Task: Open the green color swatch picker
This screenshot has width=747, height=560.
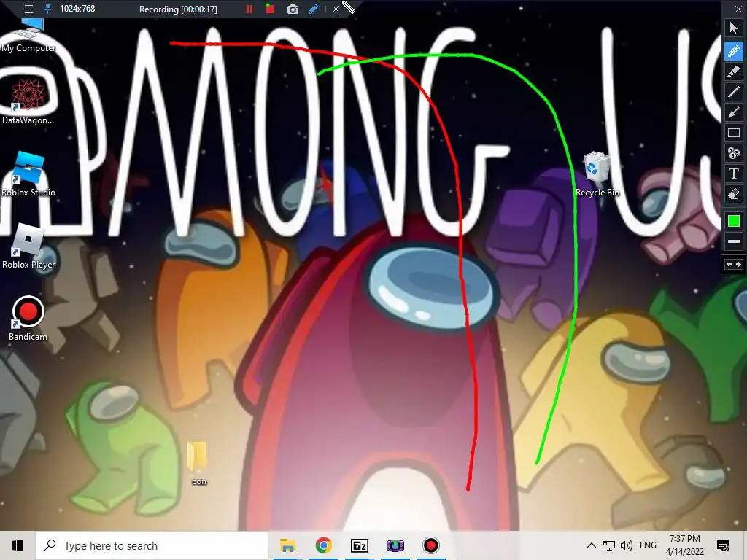Action: (734, 221)
